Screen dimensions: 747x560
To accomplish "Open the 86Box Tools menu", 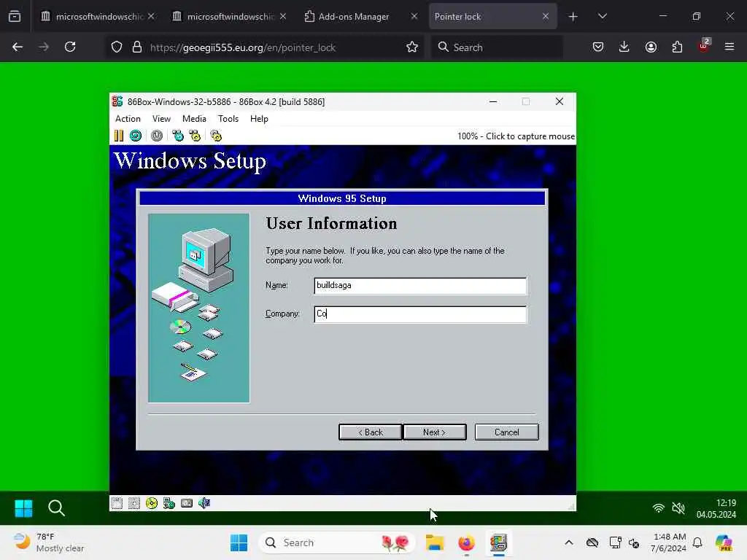I will point(228,119).
